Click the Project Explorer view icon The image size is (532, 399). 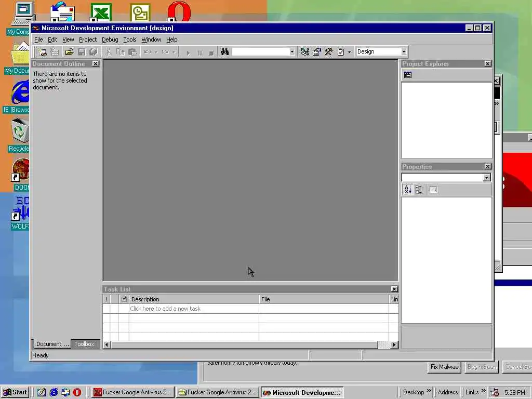click(x=408, y=75)
